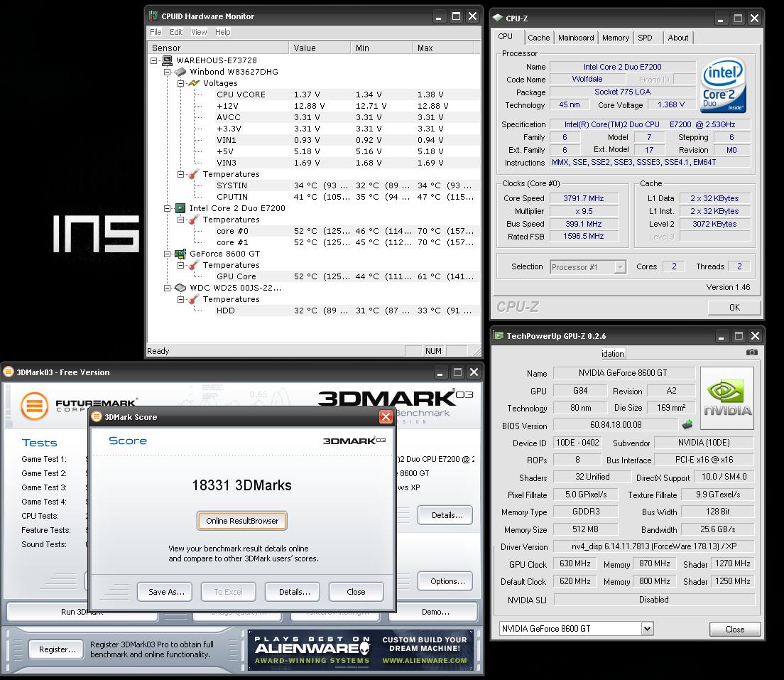Open the NVIDIA GeForce 8600 GT dropdown in GPU-Z

(647, 628)
